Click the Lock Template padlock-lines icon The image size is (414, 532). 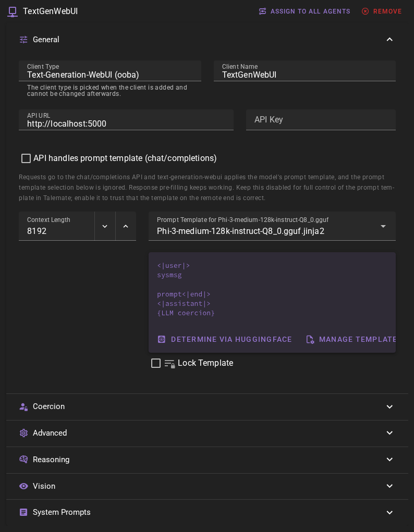coord(169,363)
